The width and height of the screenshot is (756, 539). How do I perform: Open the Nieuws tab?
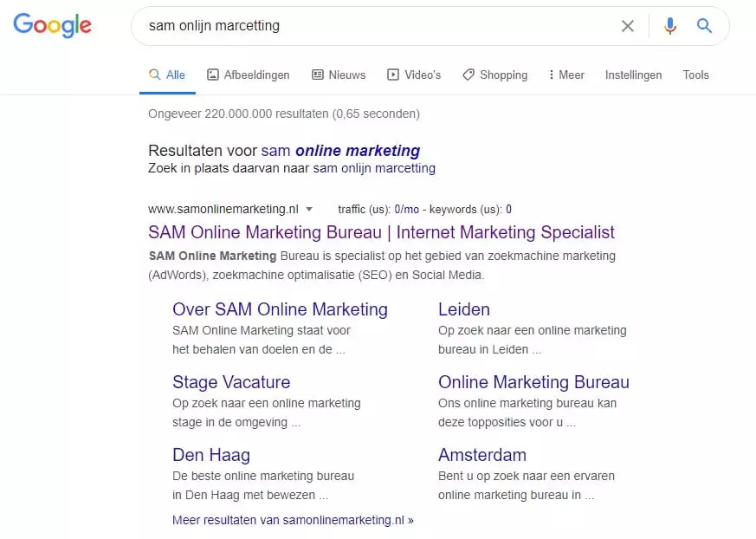pos(339,75)
